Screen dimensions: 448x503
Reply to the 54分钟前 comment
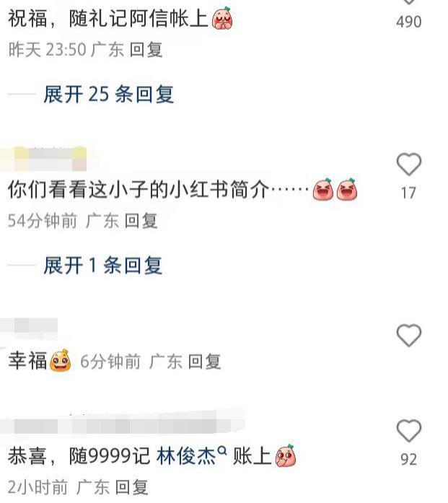tap(141, 221)
